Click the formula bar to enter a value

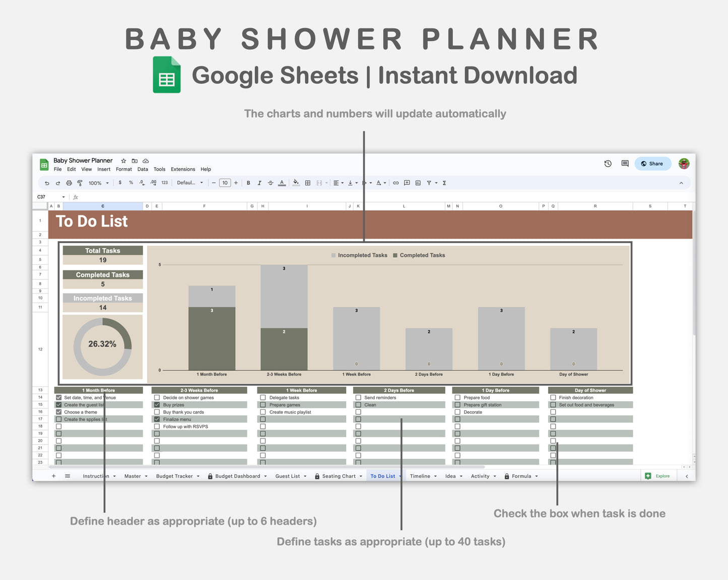(x=202, y=197)
